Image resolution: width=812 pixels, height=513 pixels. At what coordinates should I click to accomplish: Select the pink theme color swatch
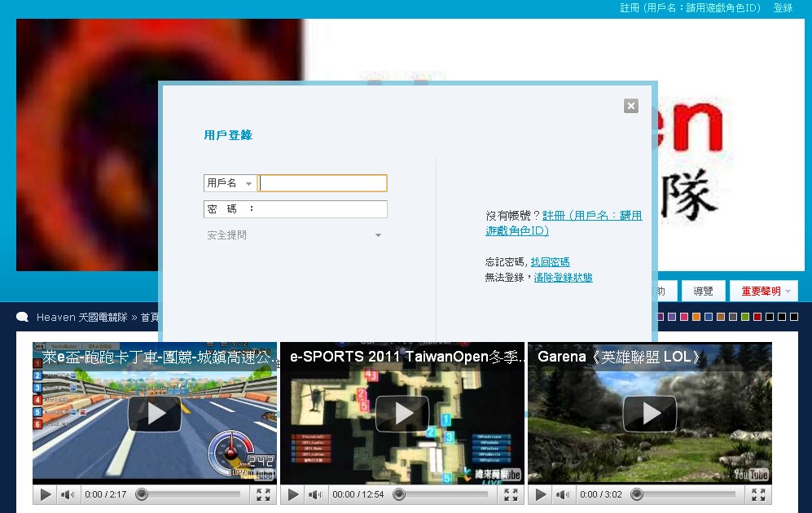click(x=684, y=317)
